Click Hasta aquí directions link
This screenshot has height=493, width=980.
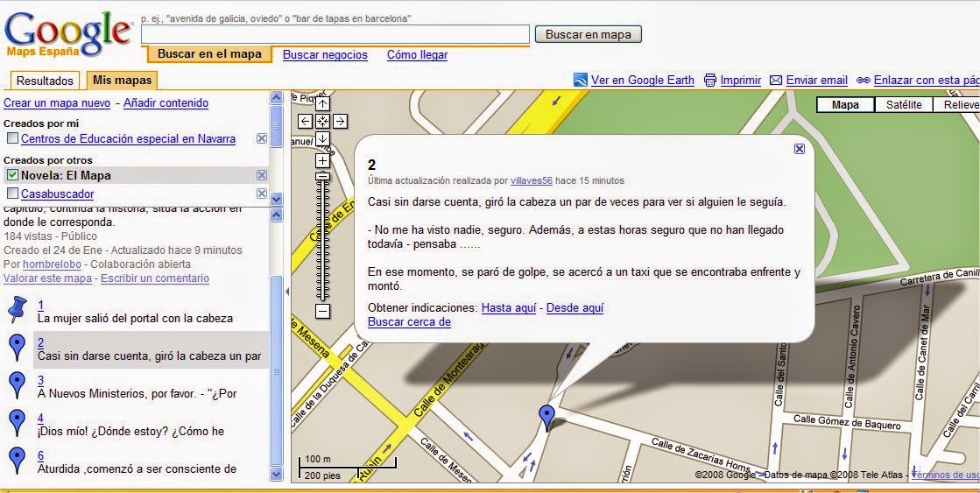pos(509,307)
